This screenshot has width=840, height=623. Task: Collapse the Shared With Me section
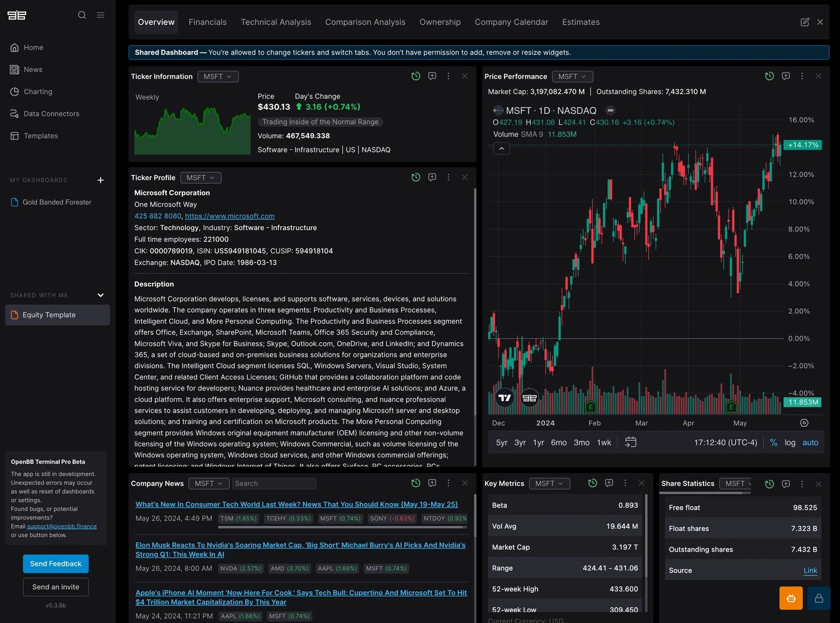[101, 295]
